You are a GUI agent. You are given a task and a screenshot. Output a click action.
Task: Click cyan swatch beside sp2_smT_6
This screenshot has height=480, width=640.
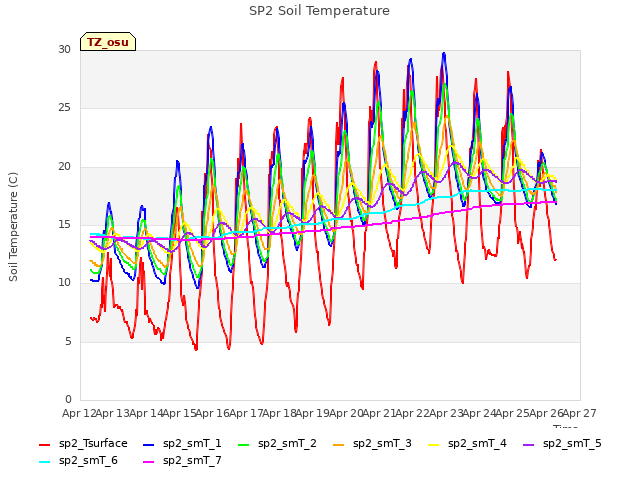44,462
